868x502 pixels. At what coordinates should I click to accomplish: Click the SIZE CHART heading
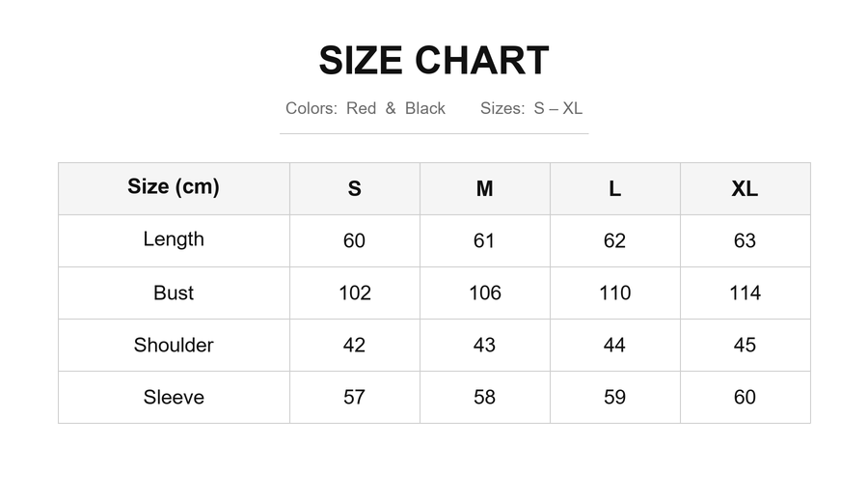click(x=433, y=60)
